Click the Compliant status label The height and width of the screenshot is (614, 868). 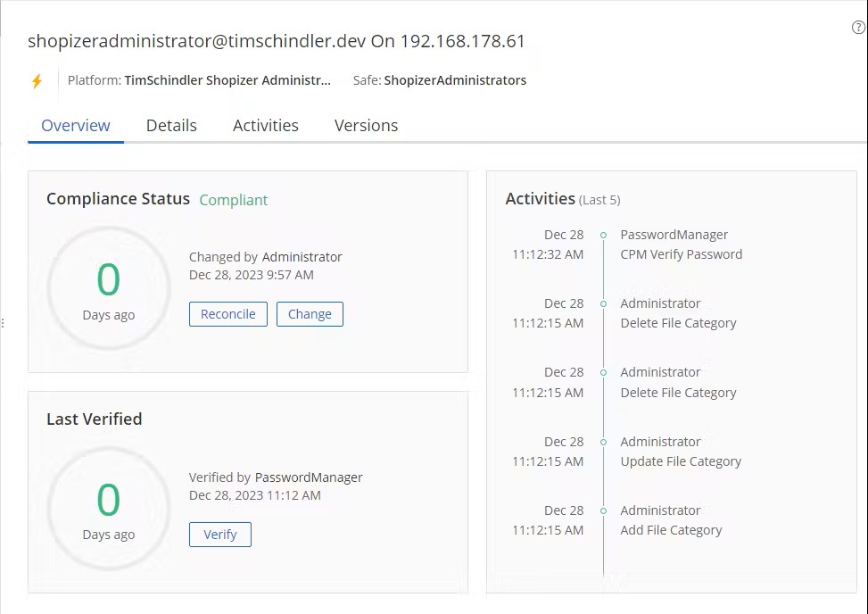tap(233, 200)
